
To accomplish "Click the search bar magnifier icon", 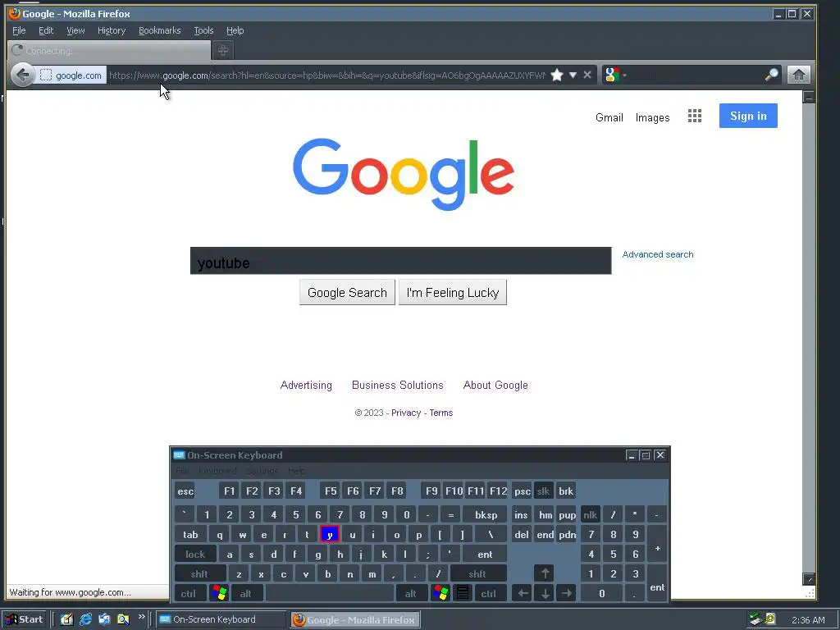I will point(771,75).
